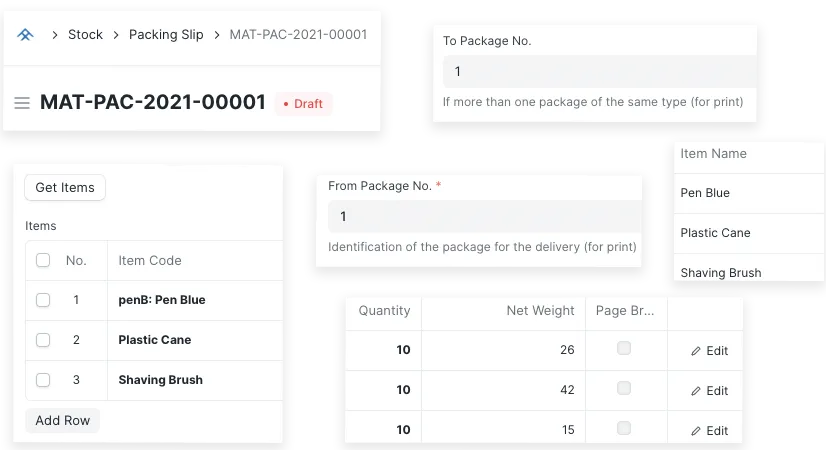Click the ERPNext home logo icon
The image size is (826, 450).
tap(25, 35)
